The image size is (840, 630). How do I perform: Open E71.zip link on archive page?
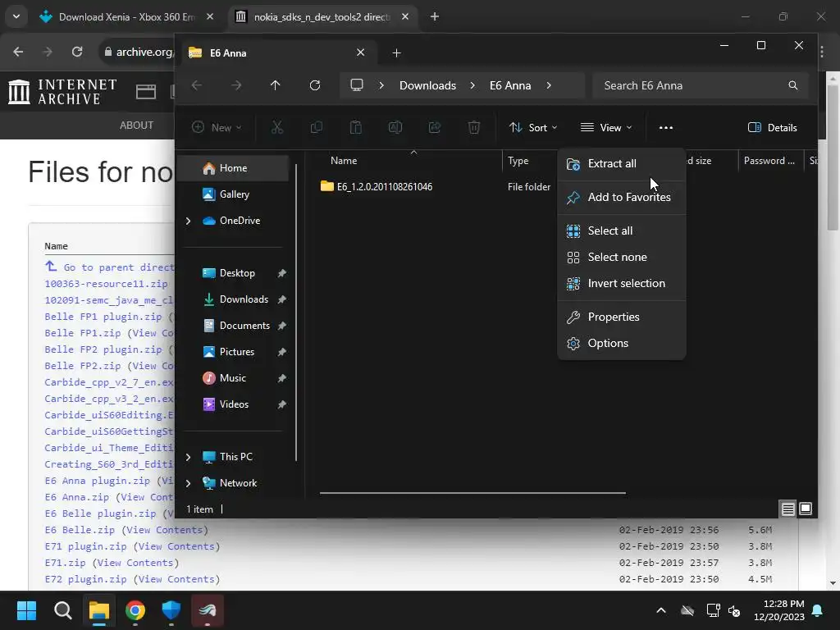coord(65,563)
